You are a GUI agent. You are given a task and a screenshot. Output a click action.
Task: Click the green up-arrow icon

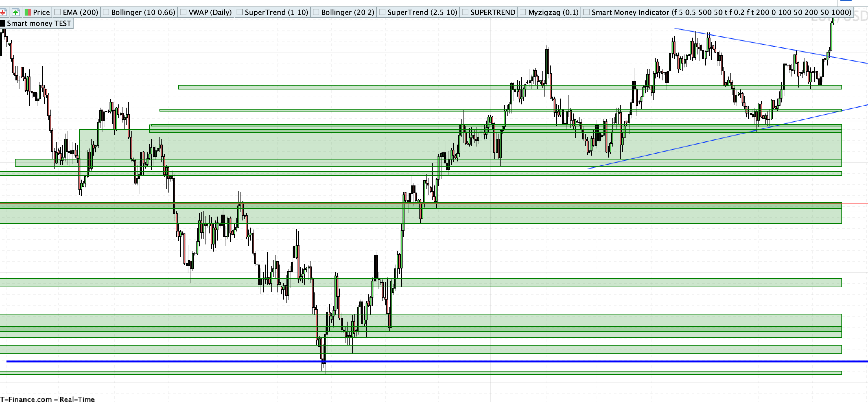point(16,12)
